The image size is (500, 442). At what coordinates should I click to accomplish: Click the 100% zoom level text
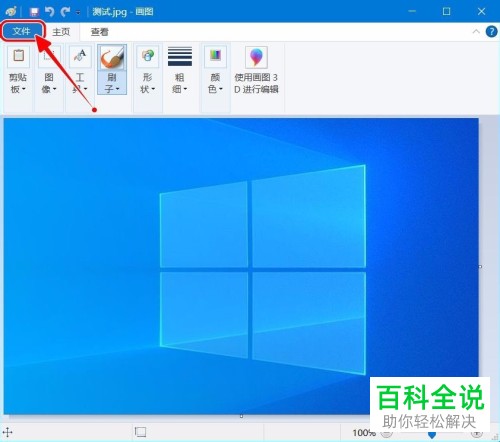click(363, 433)
